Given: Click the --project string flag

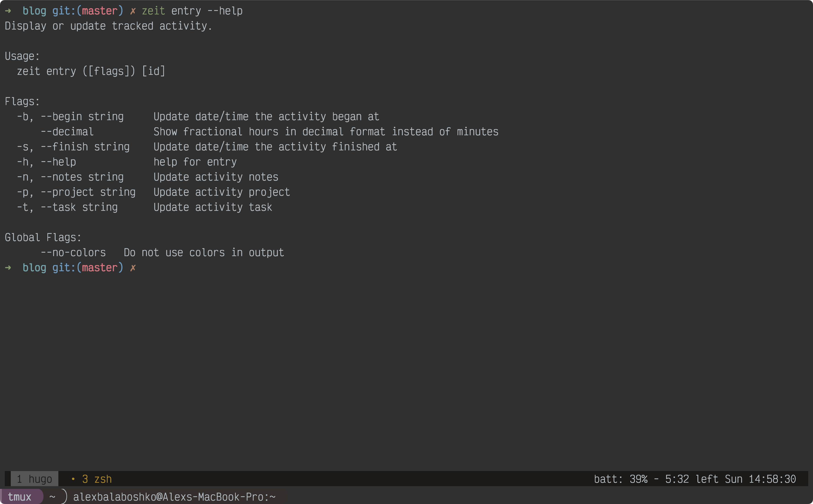Looking at the screenshot, I should [x=88, y=192].
